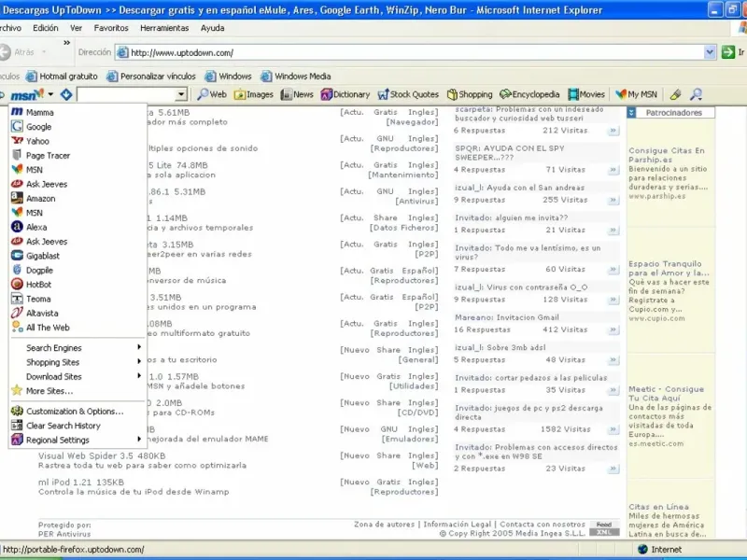Open Encyclopedia from the toolbar
747x560 pixels.
(529, 94)
